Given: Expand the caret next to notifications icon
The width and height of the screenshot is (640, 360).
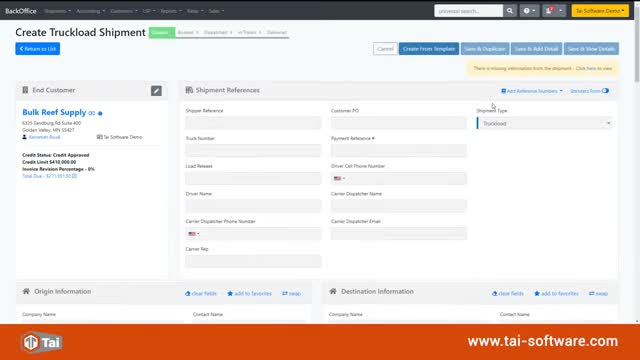Looking at the screenshot, I should [x=561, y=11].
